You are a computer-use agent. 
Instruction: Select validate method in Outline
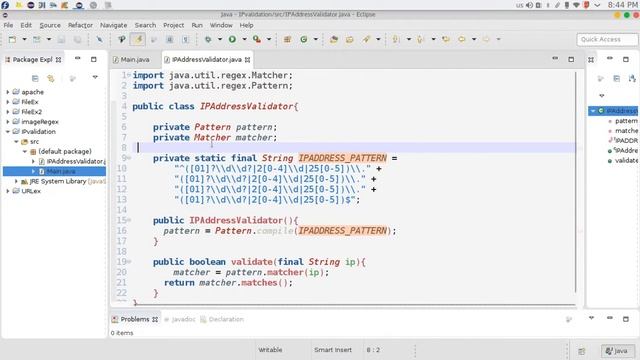pyautogui.click(x=623, y=160)
